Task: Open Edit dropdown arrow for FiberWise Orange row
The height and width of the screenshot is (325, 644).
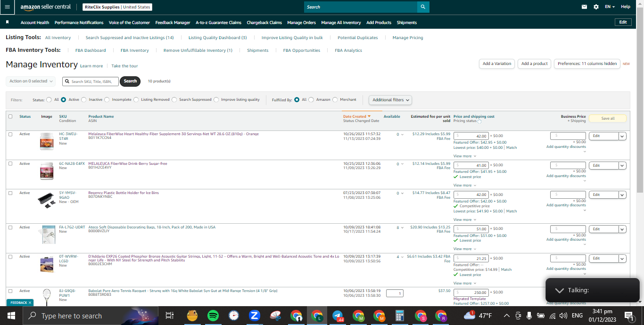Action: [622, 136]
